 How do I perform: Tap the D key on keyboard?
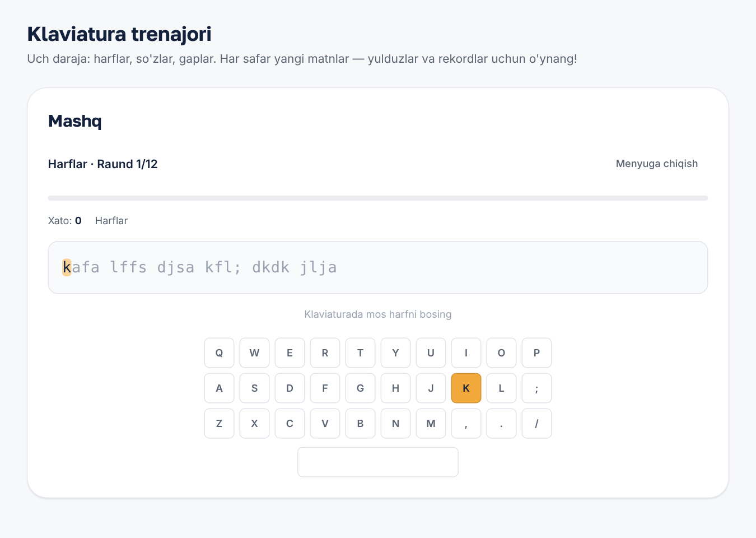click(x=290, y=388)
